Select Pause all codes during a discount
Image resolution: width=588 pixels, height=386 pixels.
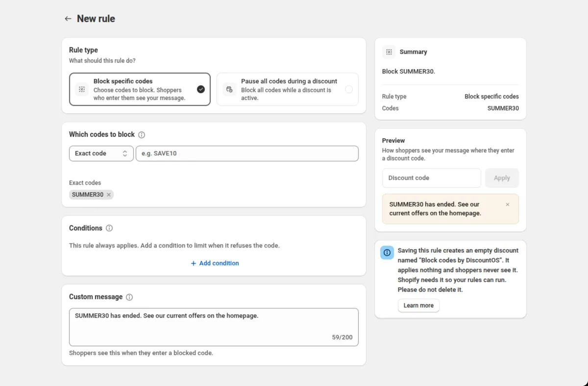coord(288,89)
